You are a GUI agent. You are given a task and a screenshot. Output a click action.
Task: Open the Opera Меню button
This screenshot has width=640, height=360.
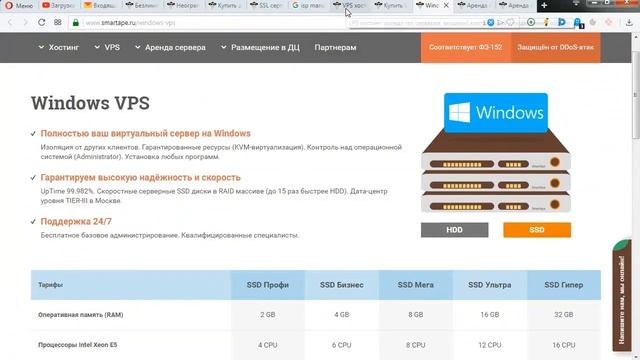(19, 6)
